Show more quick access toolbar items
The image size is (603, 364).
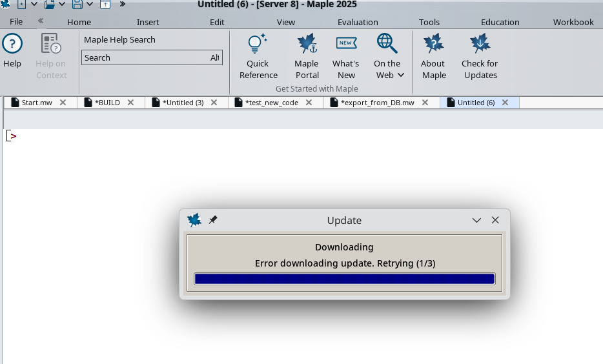click(x=123, y=4)
